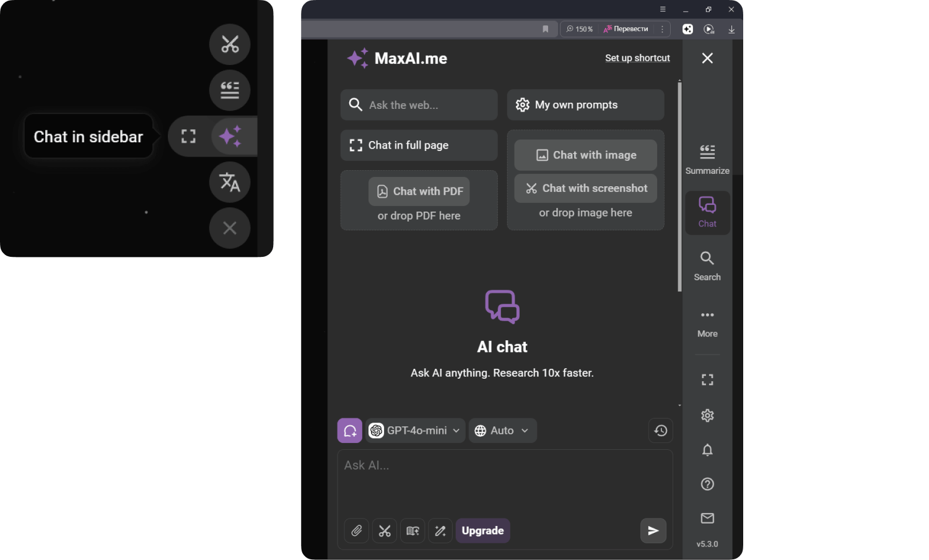929x560 pixels.
Task: Click the summarize icon in floating menu
Action: [230, 90]
